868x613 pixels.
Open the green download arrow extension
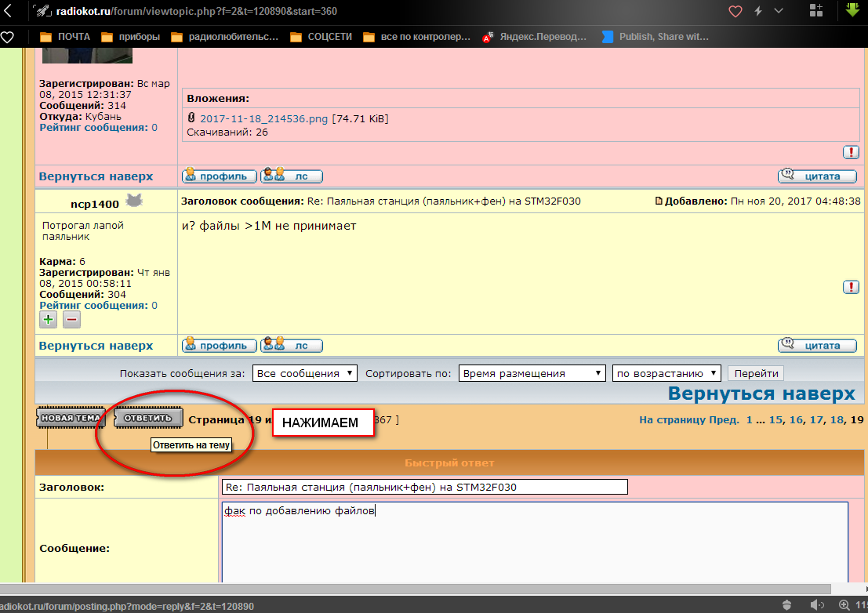click(852, 11)
